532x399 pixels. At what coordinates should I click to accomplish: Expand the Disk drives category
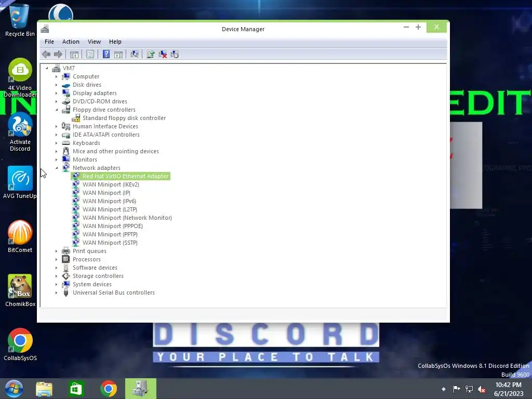[56, 85]
